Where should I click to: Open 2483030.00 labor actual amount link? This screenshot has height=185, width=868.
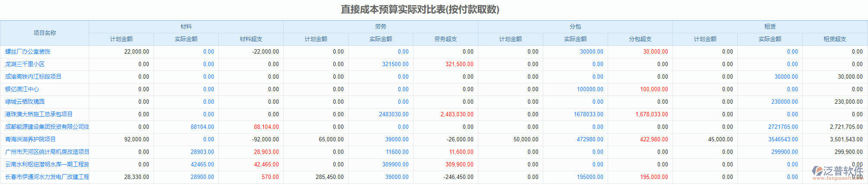tap(394, 114)
